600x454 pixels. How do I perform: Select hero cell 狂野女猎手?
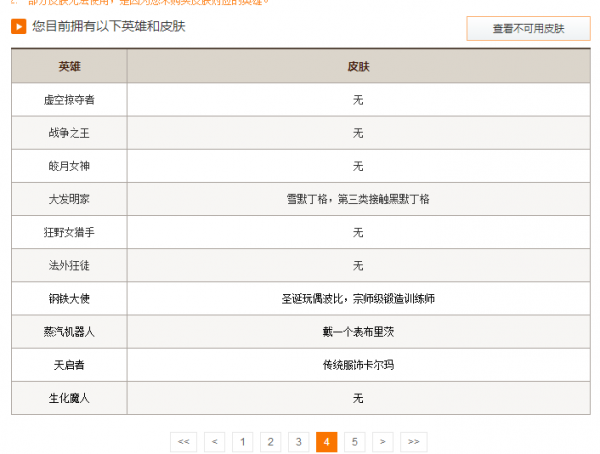(x=69, y=232)
